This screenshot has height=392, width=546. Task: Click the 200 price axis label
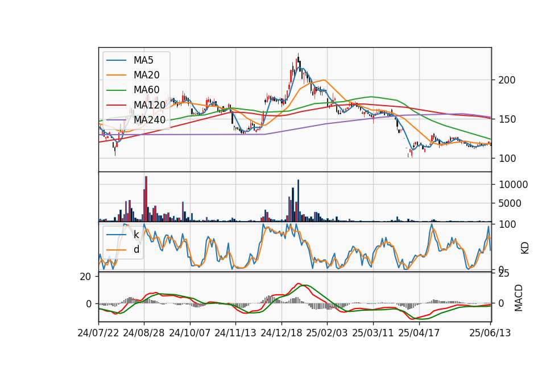tap(507, 80)
